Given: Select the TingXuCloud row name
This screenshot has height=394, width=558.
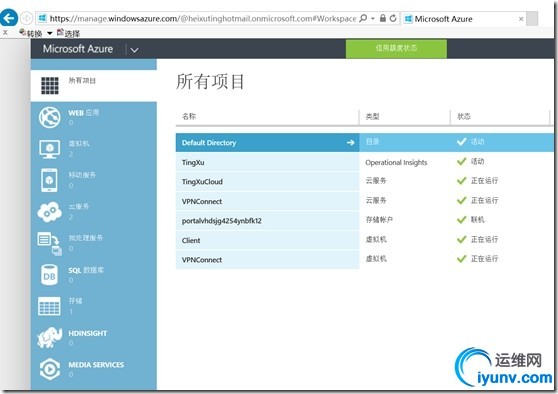Looking at the screenshot, I should coord(202,182).
